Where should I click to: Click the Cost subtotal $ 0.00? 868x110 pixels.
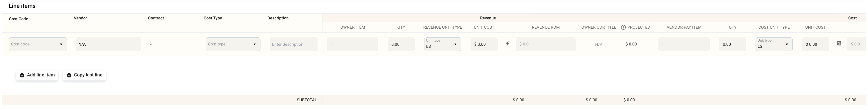[x=851, y=100]
